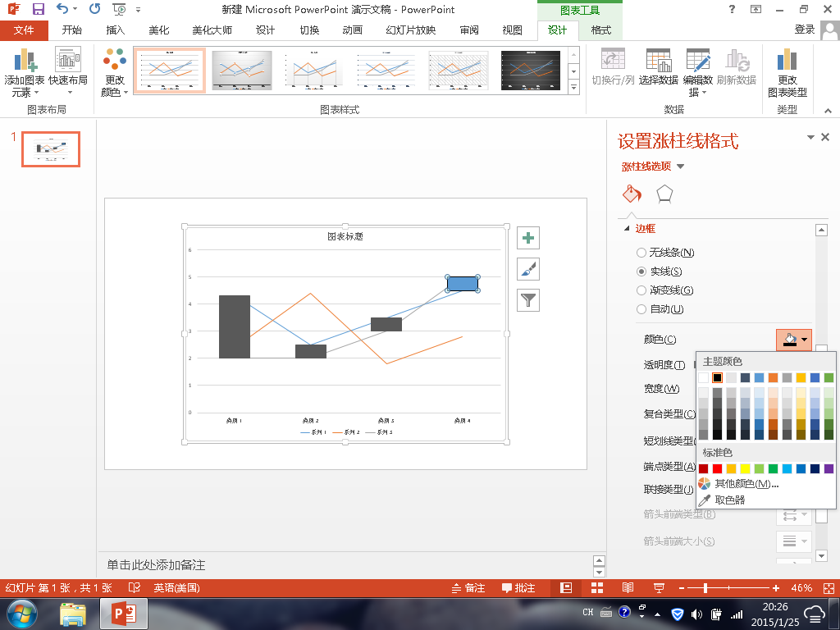Click the Save icon in quick access toolbar
840x630 pixels.
click(x=38, y=9)
